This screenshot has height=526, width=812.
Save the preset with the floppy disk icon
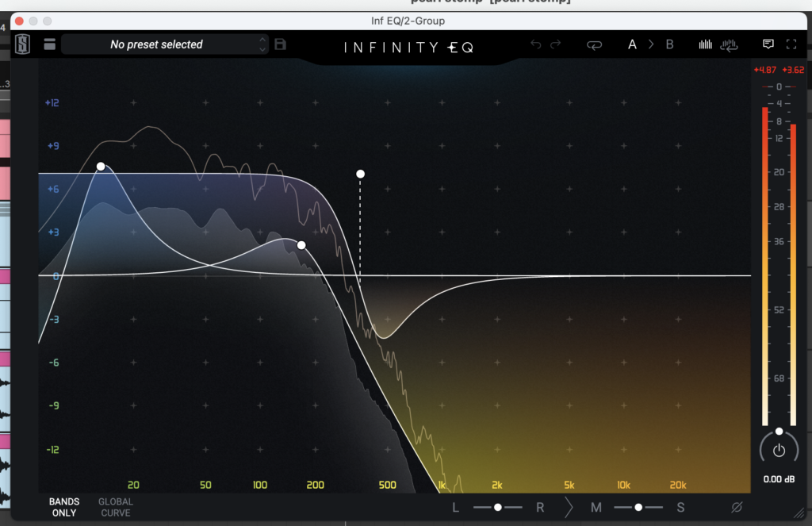280,44
